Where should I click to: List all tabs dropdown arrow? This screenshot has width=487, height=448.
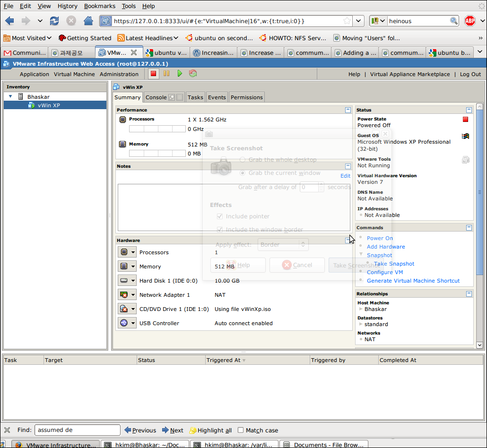point(480,52)
